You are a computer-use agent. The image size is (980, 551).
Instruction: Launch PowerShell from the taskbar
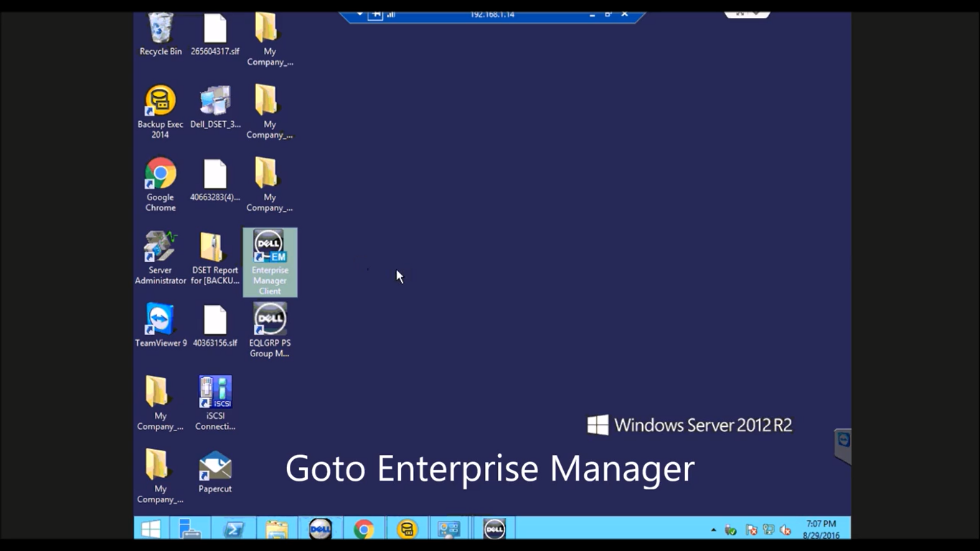click(235, 529)
